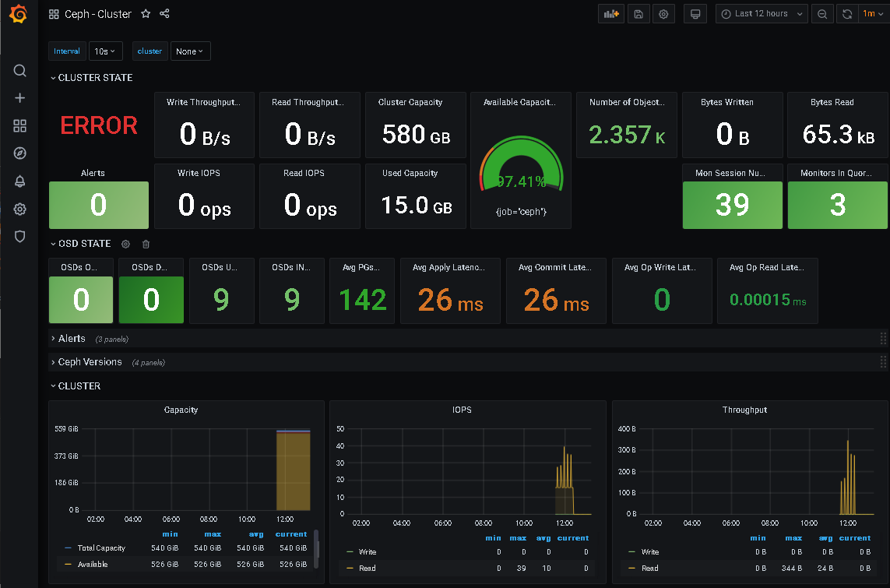The image size is (890, 588).
Task: Open OSD STATE row settings gear
Action: [x=125, y=244]
